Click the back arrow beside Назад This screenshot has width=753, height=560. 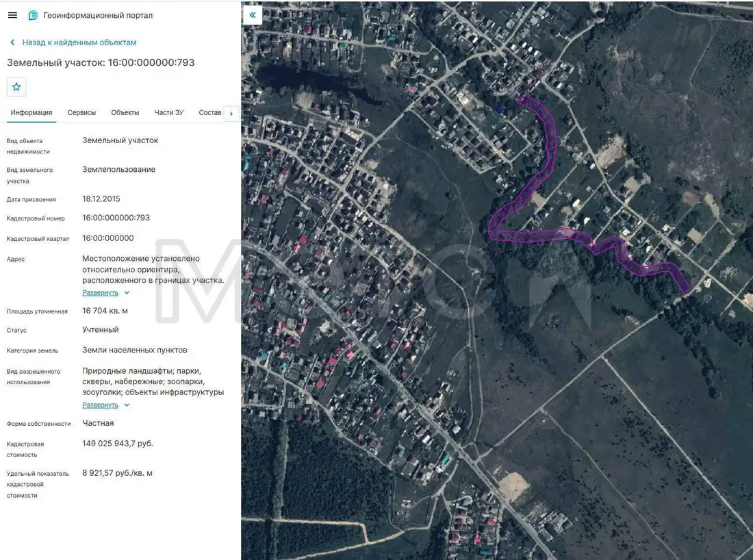[x=12, y=42]
